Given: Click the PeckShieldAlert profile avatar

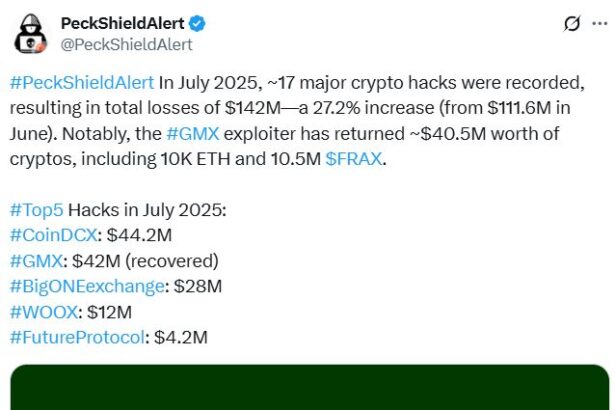Looking at the screenshot, I should [x=30, y=33].
